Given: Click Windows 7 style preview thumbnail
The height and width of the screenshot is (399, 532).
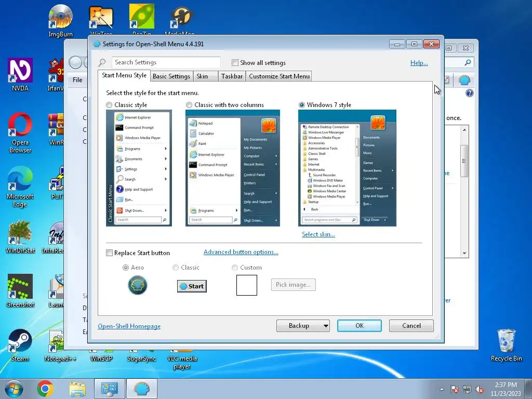Looking at the screenshot, I should coord(347,168).
